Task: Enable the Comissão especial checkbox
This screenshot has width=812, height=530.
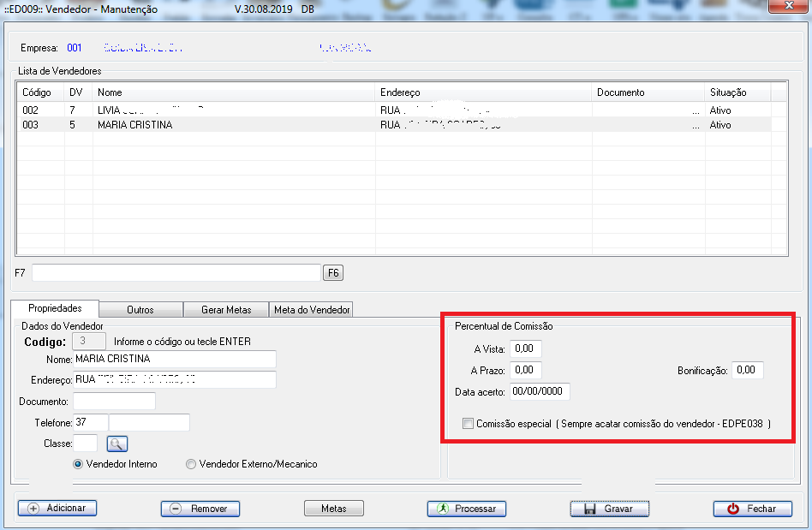Action: (x=468, y=423)
